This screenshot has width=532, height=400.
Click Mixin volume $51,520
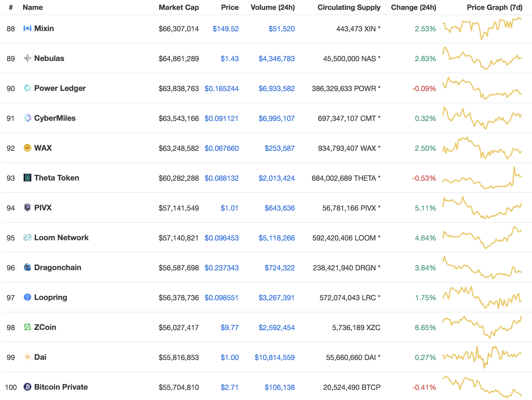[x=282, y=29]
